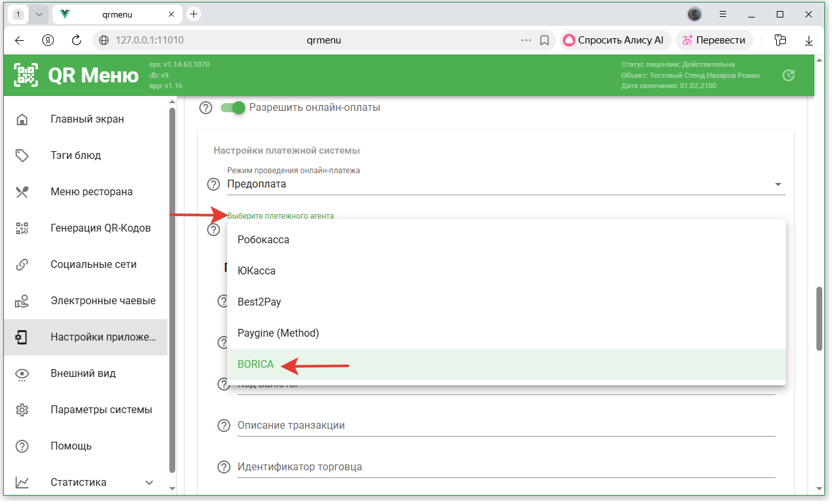The image size is (832, 504).
Task: Open the browser tab list chevron
Action: [x=39, y=14]
